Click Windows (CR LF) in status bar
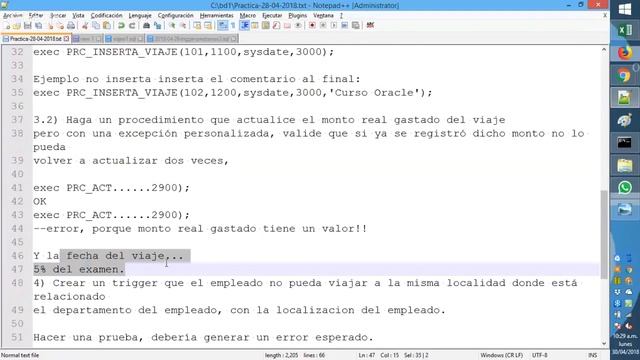 (x=501, y=355)
